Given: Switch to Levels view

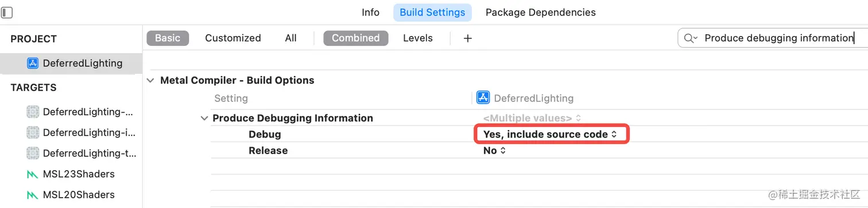Looking at the screenshot, I should coord(418,38).
